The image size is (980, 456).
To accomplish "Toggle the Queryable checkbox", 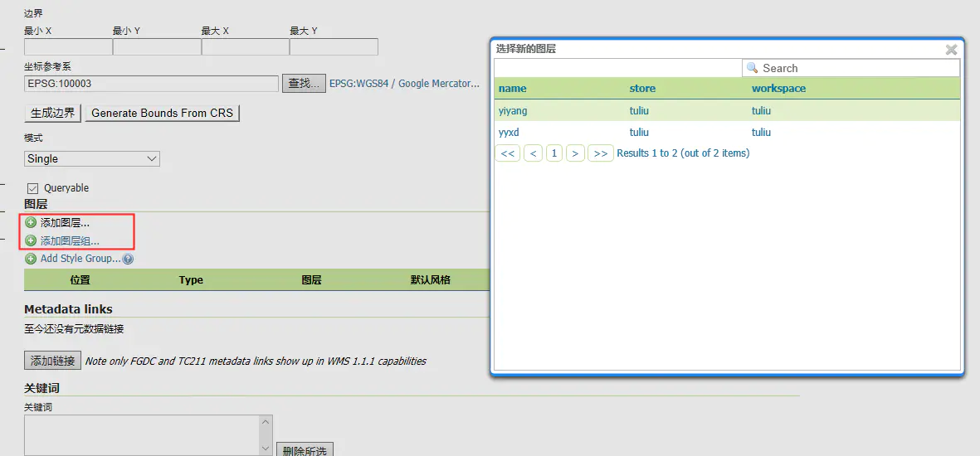I will coord(33,188).
